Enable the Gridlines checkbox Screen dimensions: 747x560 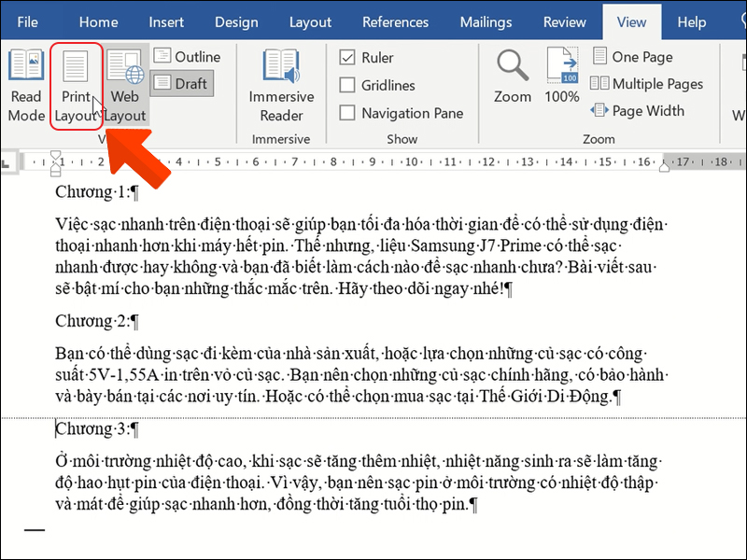pos(347,86)
